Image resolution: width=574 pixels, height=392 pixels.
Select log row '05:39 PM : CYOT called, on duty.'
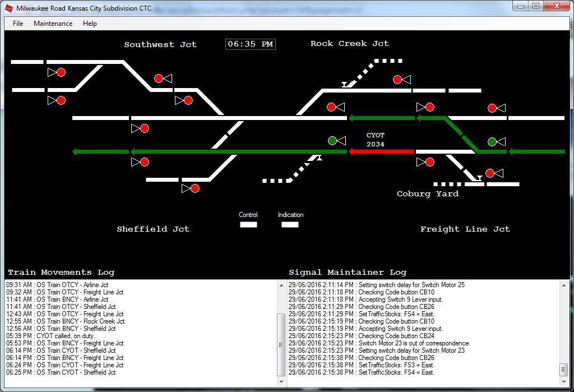50,336
